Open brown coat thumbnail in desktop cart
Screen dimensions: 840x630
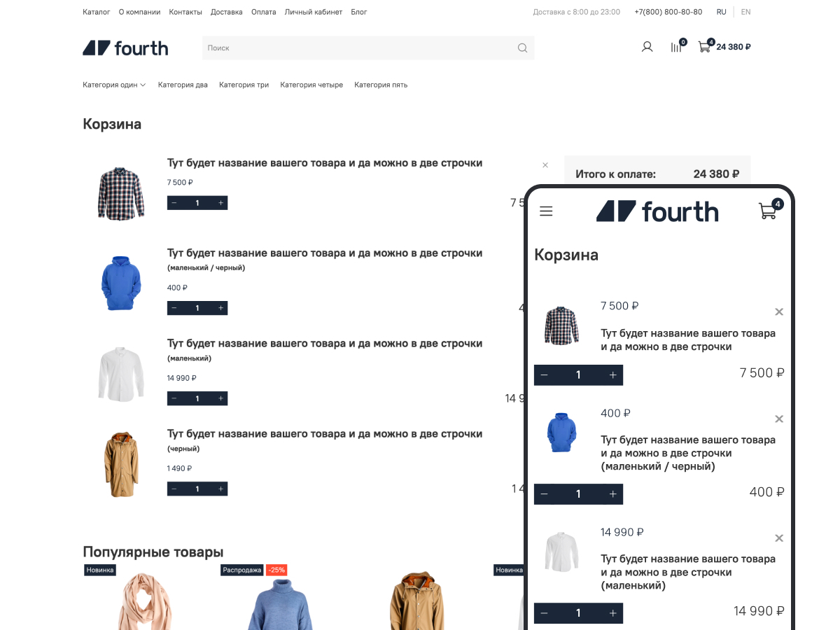pos(121,464)
